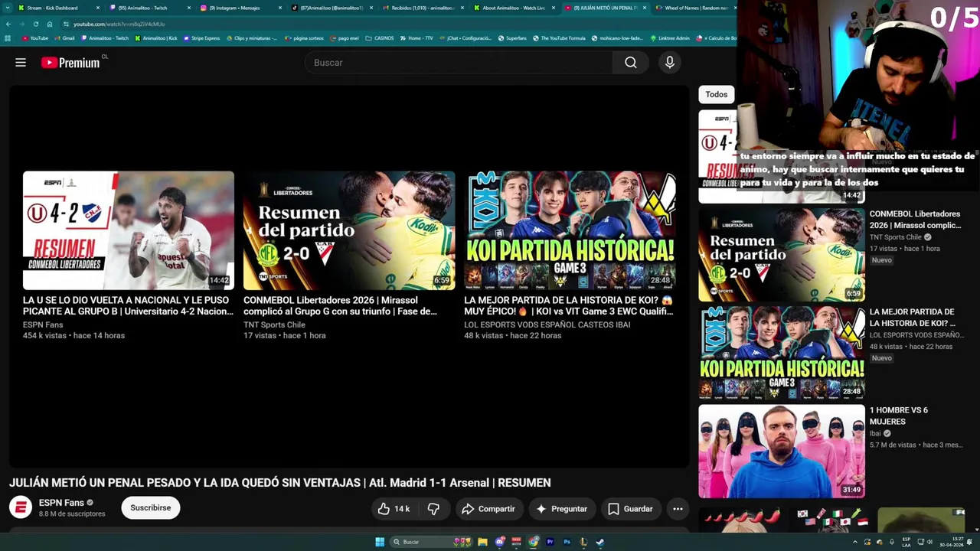The image size is (980, 551).
Task: Save video with Guardar button
Action: [x=630, y=509]
